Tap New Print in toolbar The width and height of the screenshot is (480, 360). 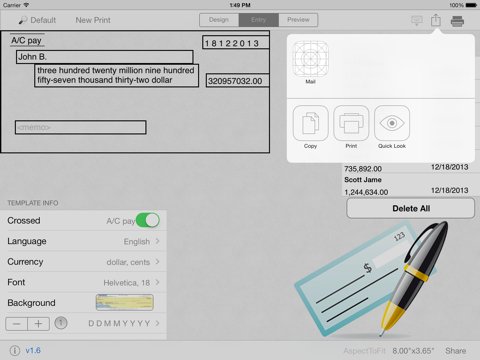93,20
